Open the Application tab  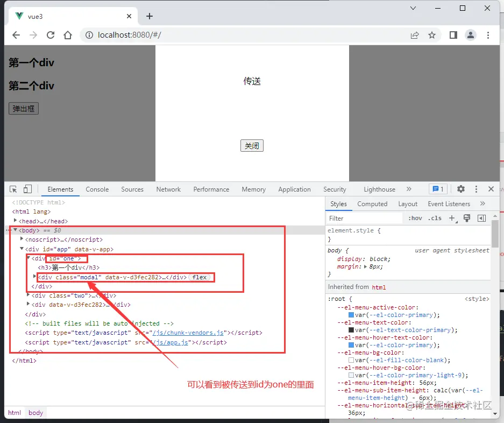(x=294, y=189)
